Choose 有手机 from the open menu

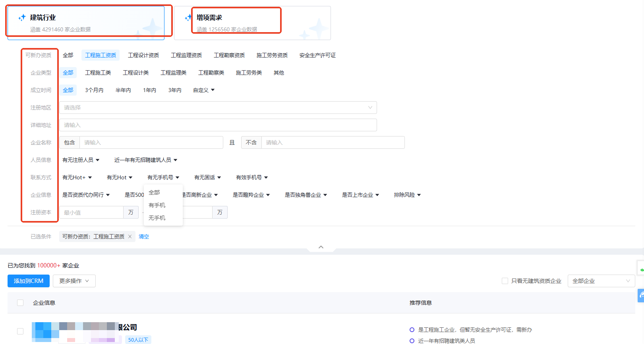point(157,205)
